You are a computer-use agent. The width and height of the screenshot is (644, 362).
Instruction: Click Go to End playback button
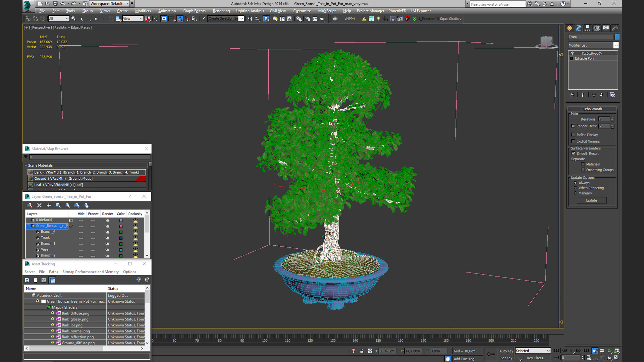(586, 351)
